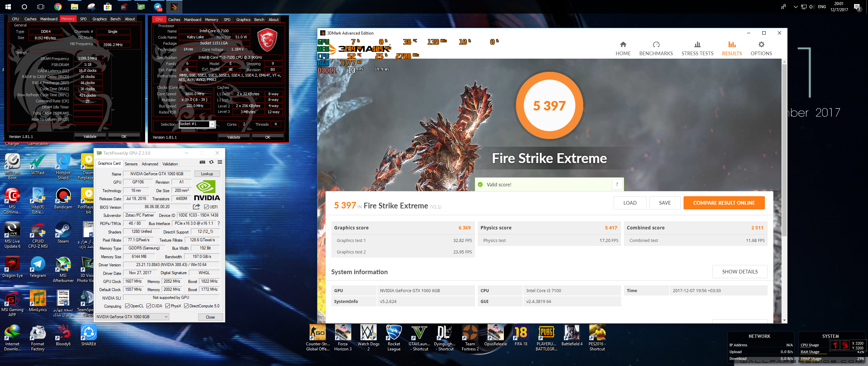868x366 pixels.
Task: Switch to the Advanced tab in GPU-Z
Action: 150,164
